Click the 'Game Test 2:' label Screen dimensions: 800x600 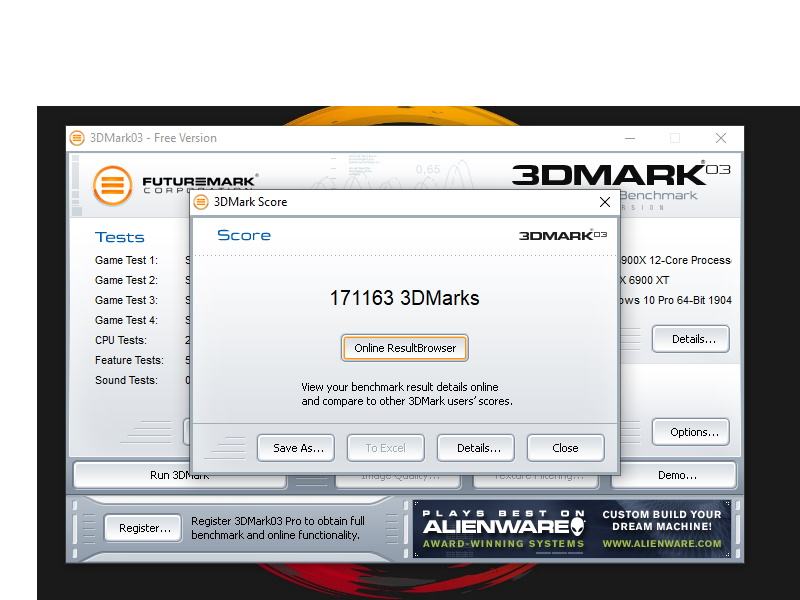(x=127, y=280)
